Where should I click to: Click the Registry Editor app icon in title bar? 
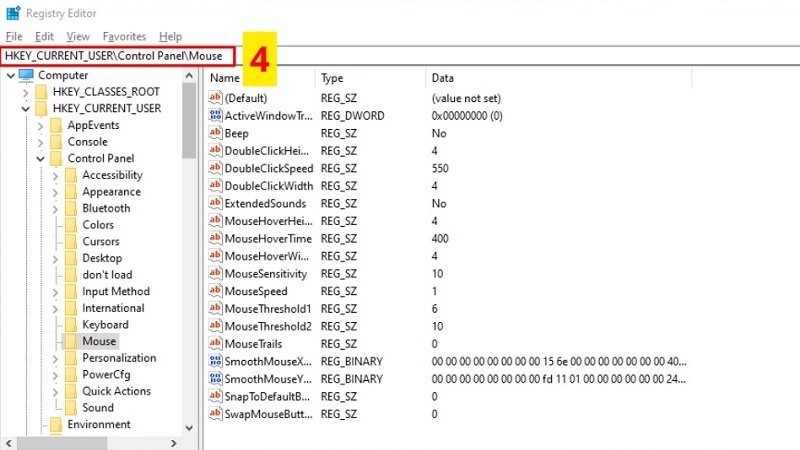pos(13,13)
